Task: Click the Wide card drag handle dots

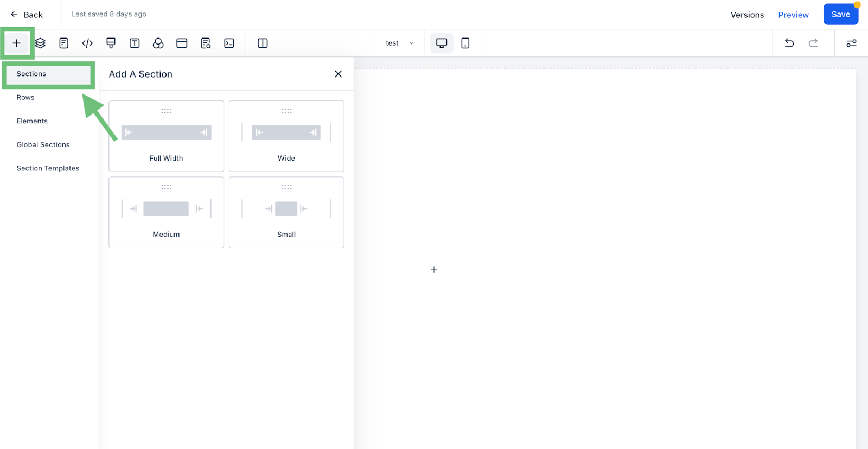Action: click(x=286, y=111)
